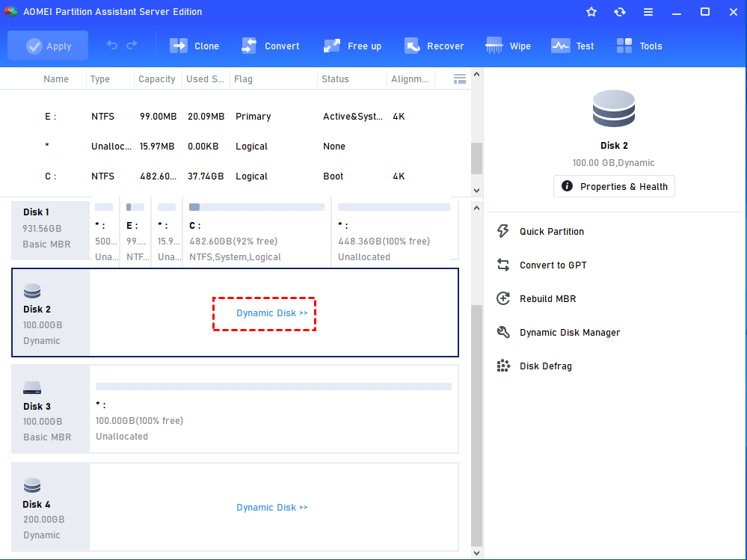The image size is (747, 560).
Task: Select the 15.9 unallocated block on Disk 1
Action: pyautogui.click(x=167, y=230)
